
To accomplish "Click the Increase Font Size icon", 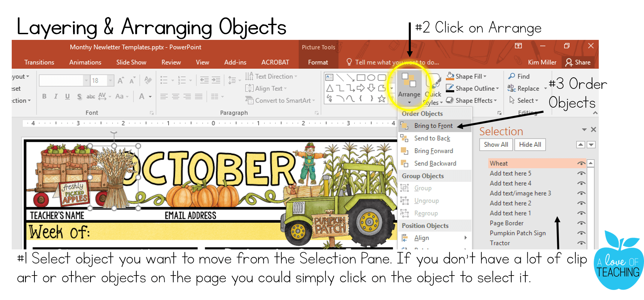I will [x=121, y=80].
